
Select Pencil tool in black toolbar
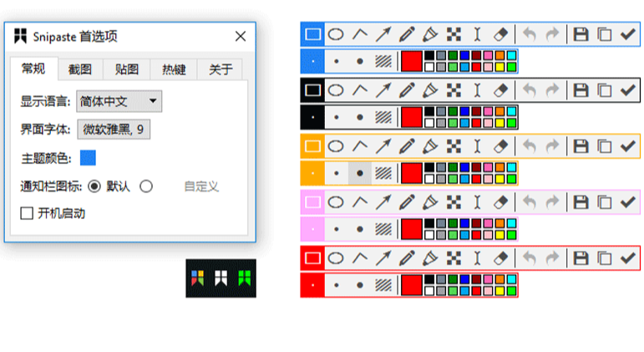click(407, 90)
